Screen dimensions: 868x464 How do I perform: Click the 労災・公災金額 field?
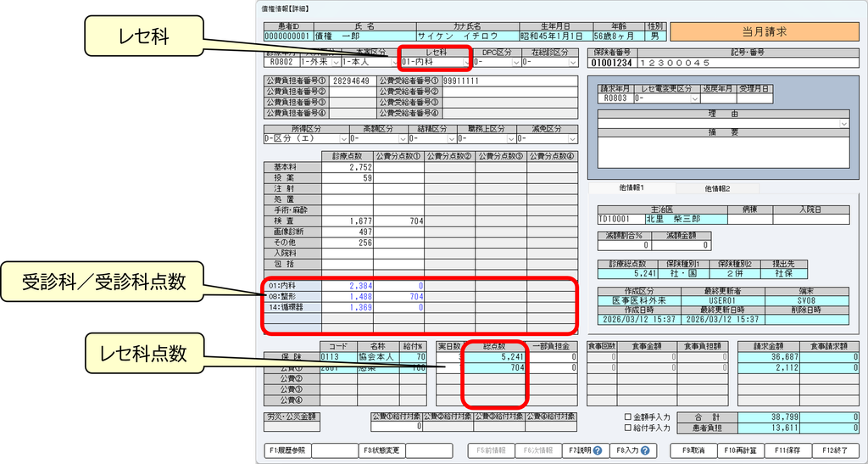pos(292,427)
